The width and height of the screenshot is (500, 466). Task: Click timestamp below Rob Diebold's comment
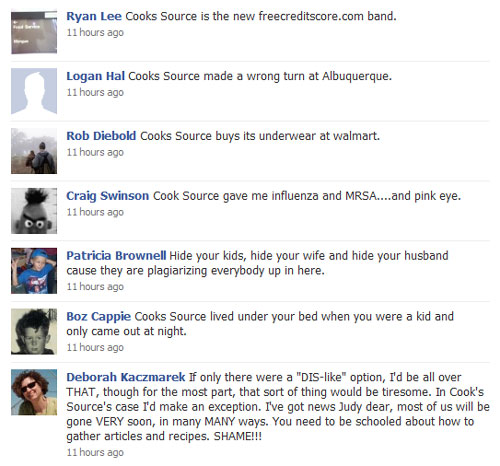95,152
